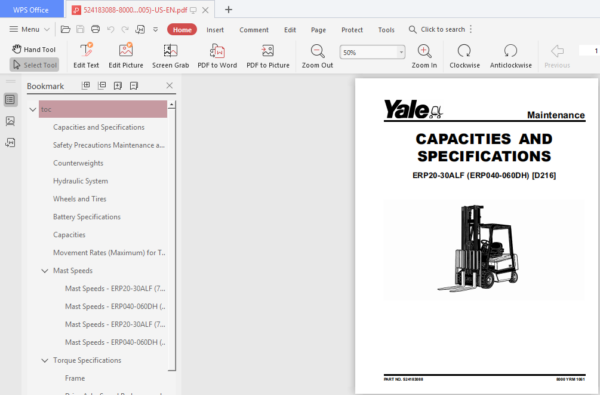Collapse all bookmarks icon
The height and width of the screenshot is (395, 600).
[102, 85]
